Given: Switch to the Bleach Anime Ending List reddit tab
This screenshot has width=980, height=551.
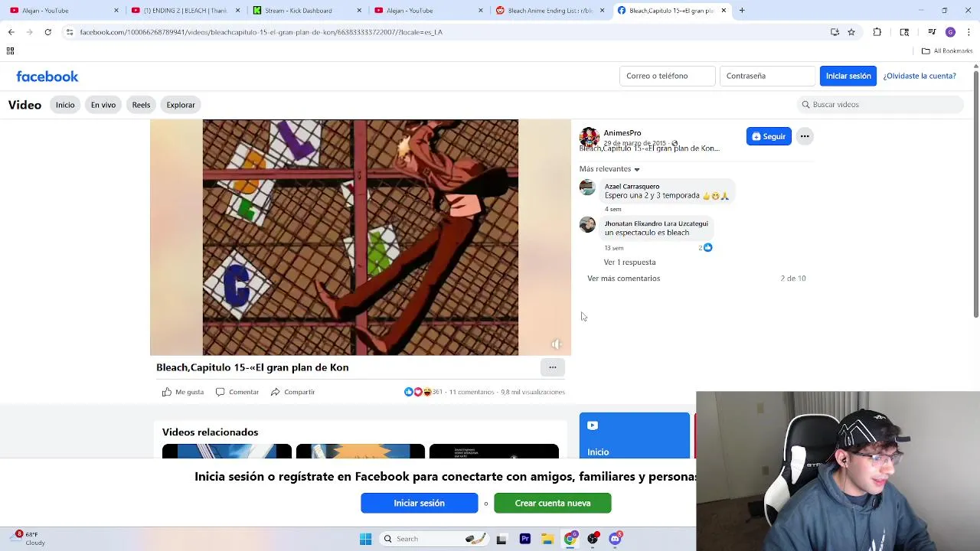Looking at the screenshot, I should pos(550,11).
